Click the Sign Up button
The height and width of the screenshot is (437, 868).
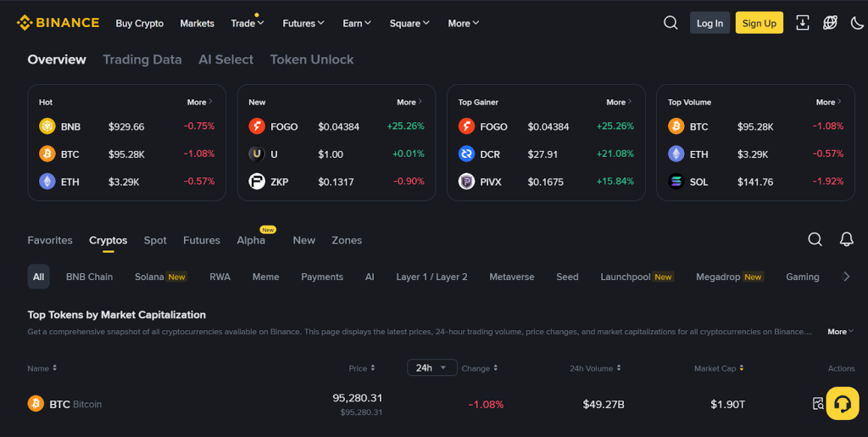tap(759, 23)
